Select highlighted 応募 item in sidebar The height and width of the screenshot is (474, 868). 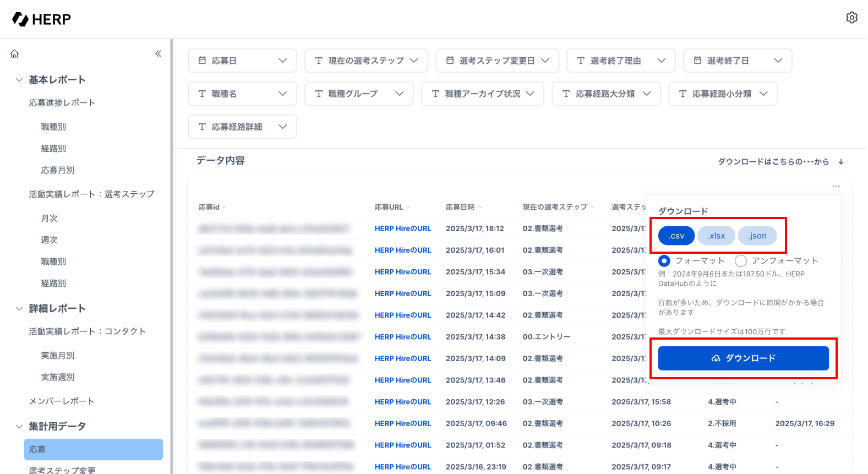(x=94, y=449)
